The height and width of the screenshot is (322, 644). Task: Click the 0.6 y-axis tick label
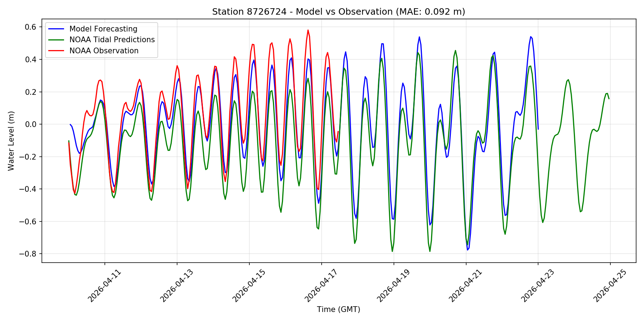[31, 27]
